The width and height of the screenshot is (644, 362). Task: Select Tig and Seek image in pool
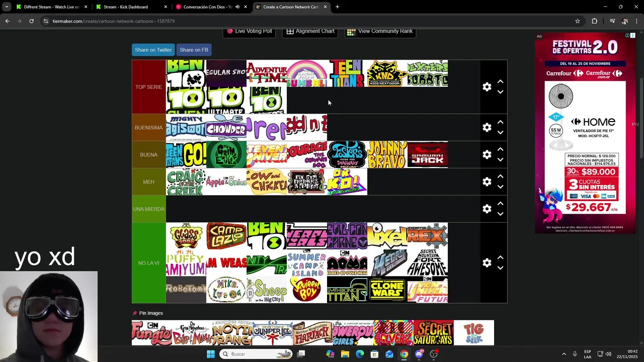(x=474, y=333)
